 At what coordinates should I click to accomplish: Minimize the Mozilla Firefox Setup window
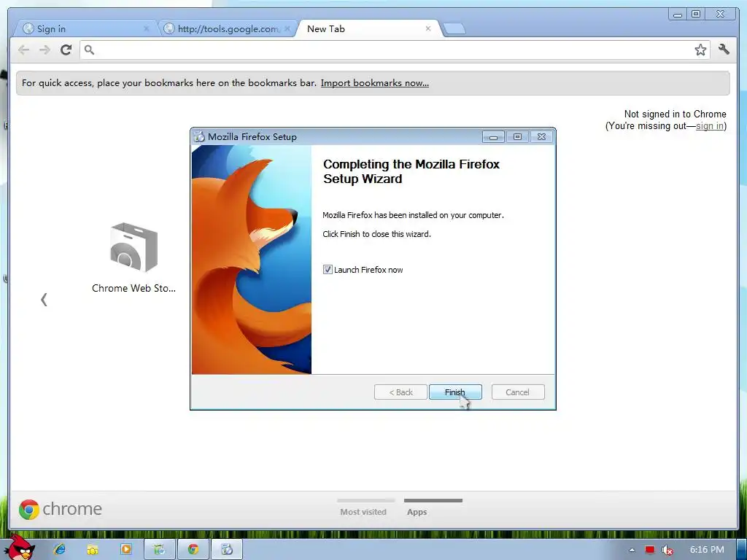pyautogui.click(x=494, y=137)
